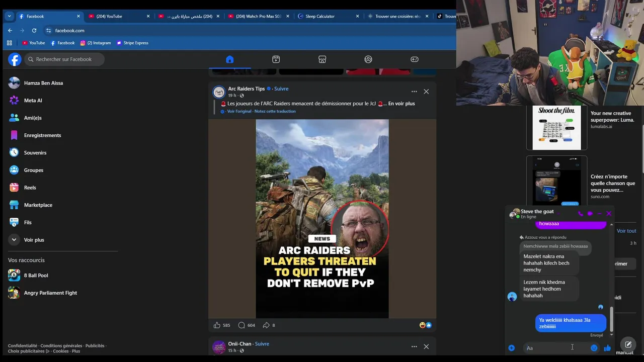
Task: Open comments on the Arc Raiders Tips post
Action: click(x=247, y=325)
